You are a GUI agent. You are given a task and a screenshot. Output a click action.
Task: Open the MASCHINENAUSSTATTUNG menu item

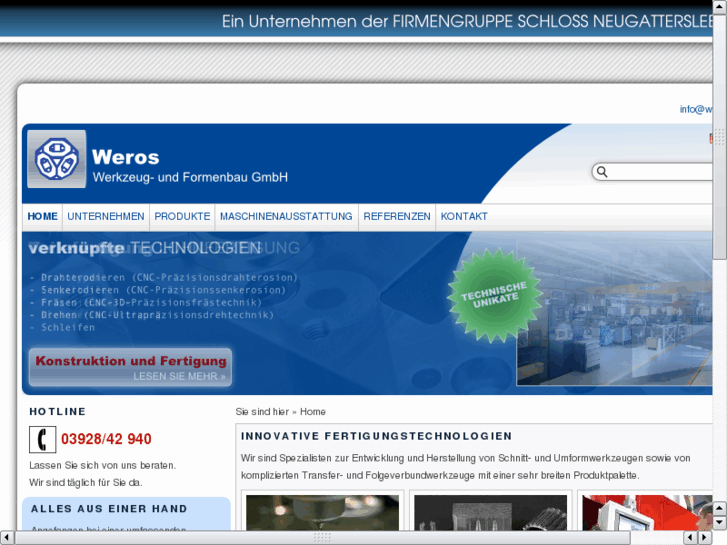coord(286,217)
